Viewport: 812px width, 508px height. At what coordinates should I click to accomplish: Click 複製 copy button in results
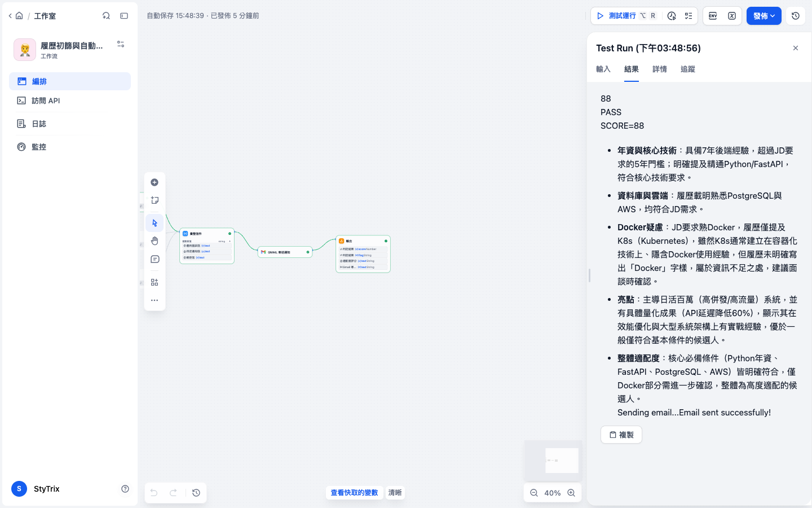[x=621, y=435]
